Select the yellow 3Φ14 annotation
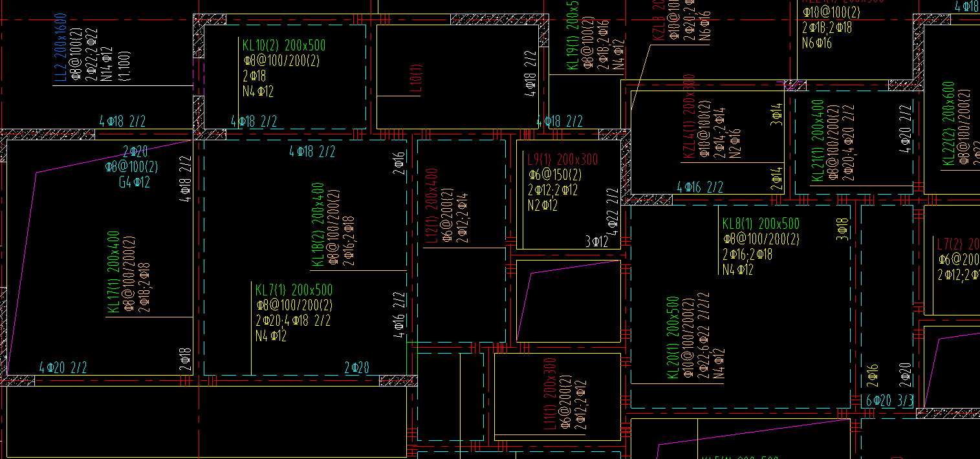980x459 pixels. coord(777,113)
